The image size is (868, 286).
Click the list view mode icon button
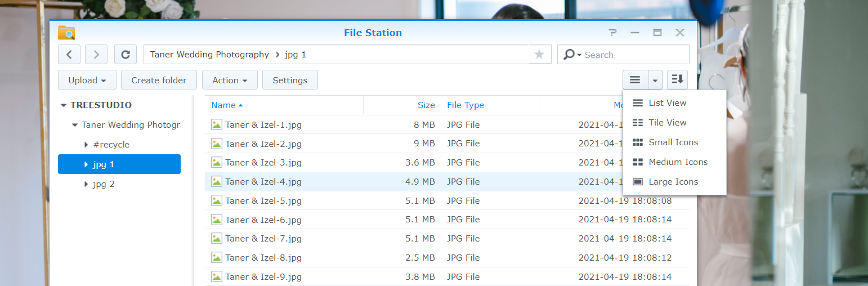[x=636, y=80]
